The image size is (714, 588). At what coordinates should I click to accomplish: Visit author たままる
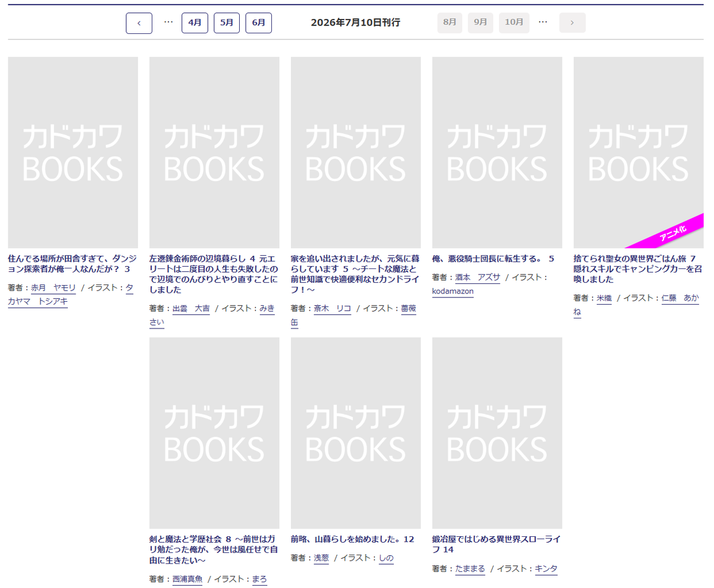coord(471,569)
